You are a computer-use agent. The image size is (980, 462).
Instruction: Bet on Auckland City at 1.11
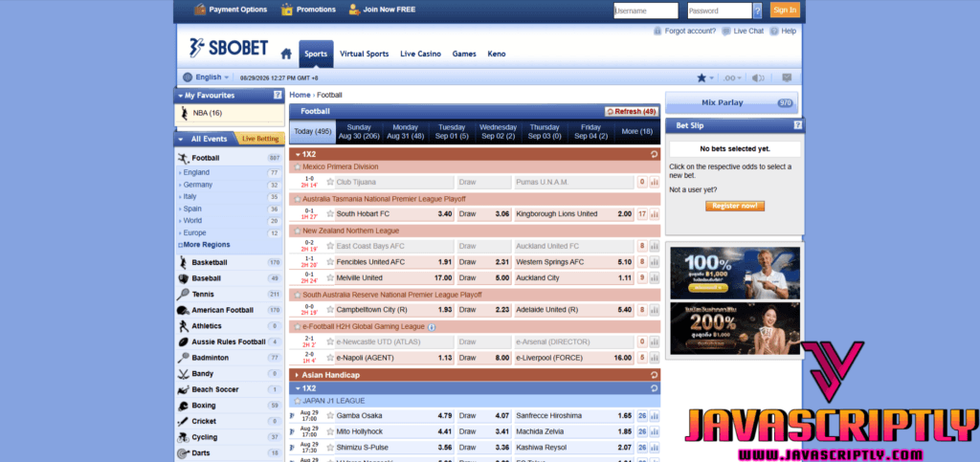coord(574,277)
